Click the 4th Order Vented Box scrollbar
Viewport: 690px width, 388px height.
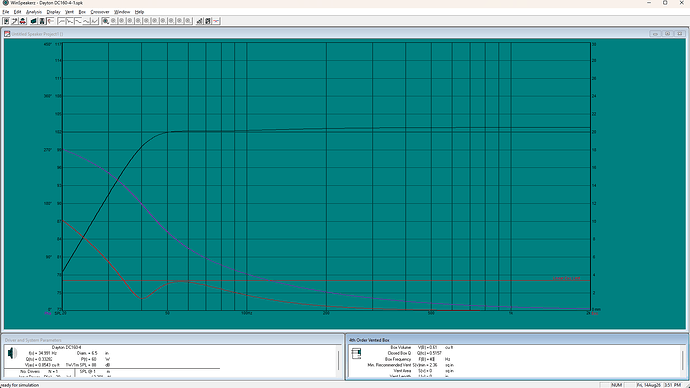pyautogui.click(x=683, y=361)
